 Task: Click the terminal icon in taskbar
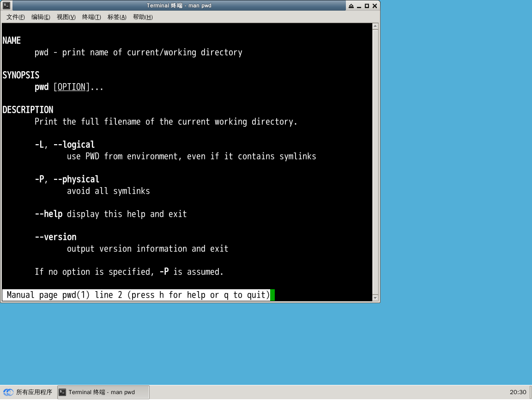62,392
